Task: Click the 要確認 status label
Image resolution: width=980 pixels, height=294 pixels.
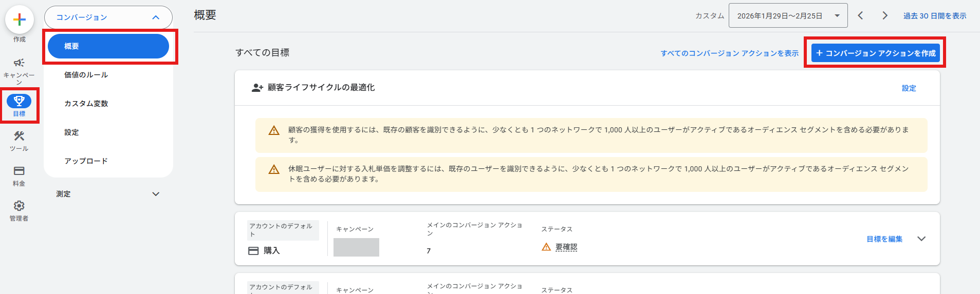Action: click(566, 247)
